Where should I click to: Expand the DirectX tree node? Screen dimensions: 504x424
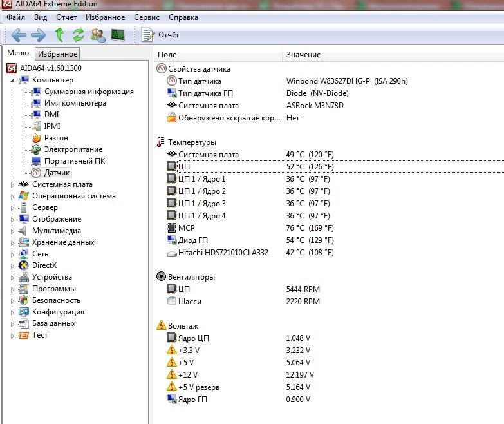(12, 266)
